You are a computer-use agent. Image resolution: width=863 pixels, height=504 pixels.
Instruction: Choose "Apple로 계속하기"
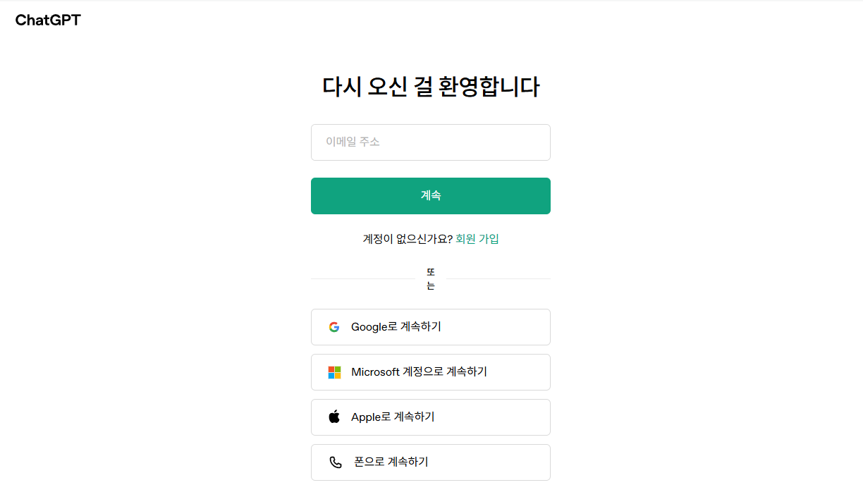click(x=430, y=417)
